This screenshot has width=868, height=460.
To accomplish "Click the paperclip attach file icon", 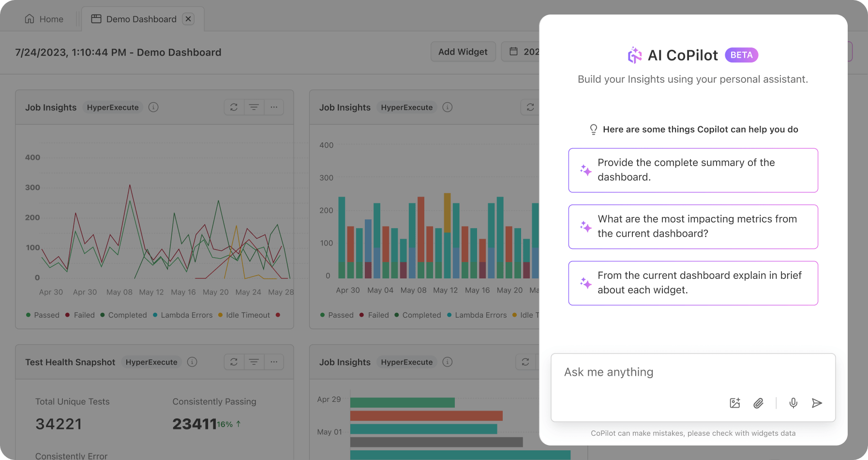I will coord(758,403).
